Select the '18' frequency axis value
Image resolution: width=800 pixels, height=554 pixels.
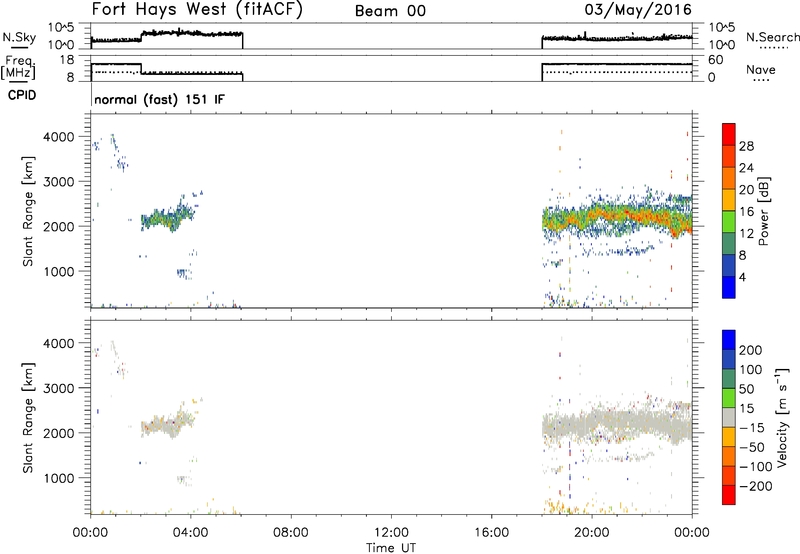click(66, 60)
